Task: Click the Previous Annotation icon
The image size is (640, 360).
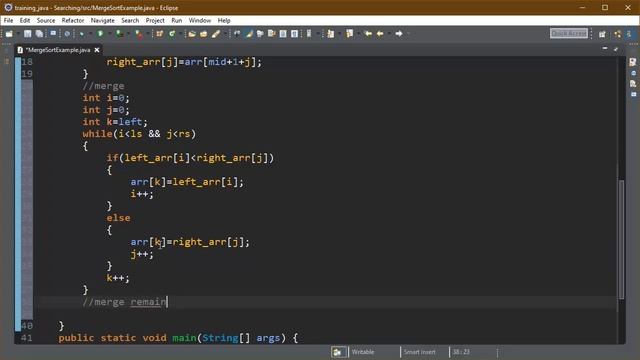Action: pos(350,34)
